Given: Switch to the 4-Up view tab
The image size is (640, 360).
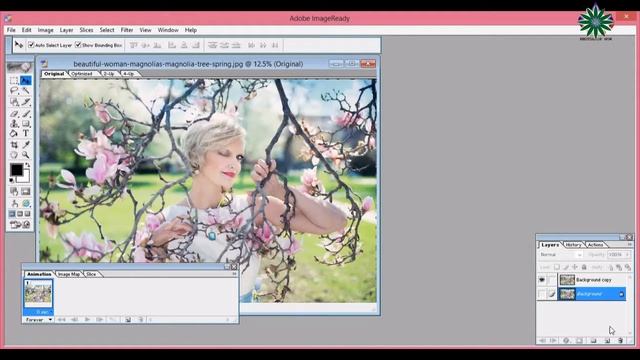Looking at the screenshot, I should (x=129, y=74).
